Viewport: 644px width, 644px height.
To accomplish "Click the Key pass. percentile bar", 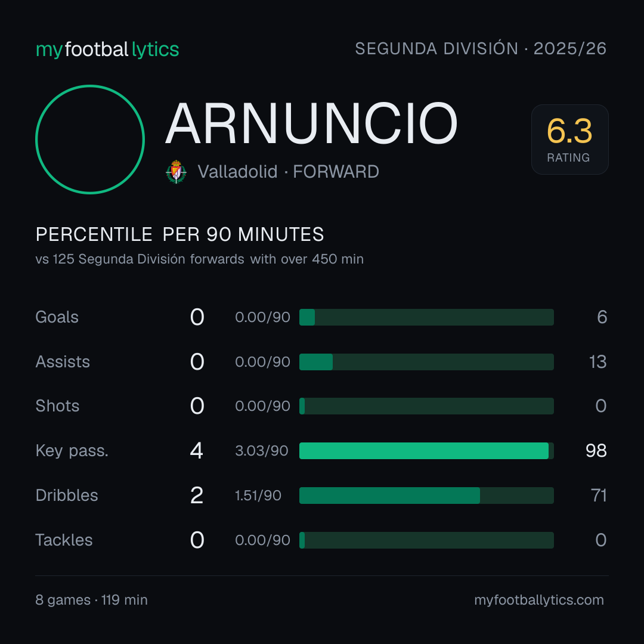I will pyautogui.click(x=426, y=451).
